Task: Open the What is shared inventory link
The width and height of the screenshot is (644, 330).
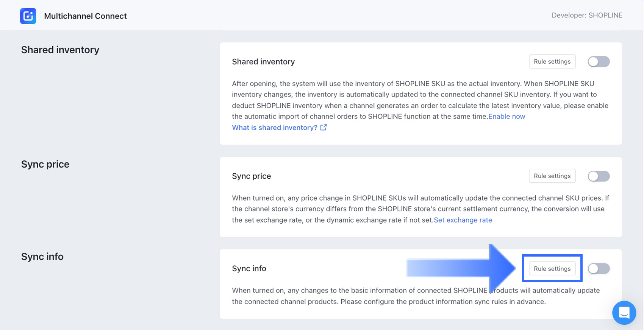Action: click(275, 128)
